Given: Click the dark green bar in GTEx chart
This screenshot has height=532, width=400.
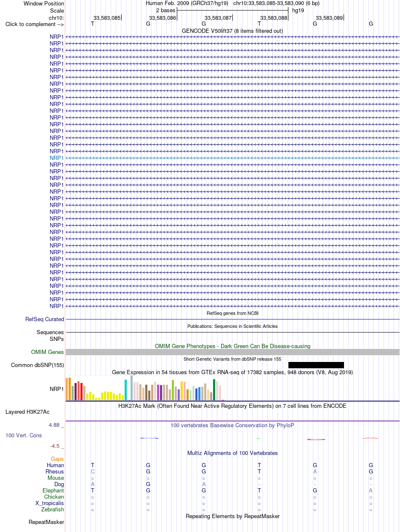Looking at the screenshot, I should point(214,390).
